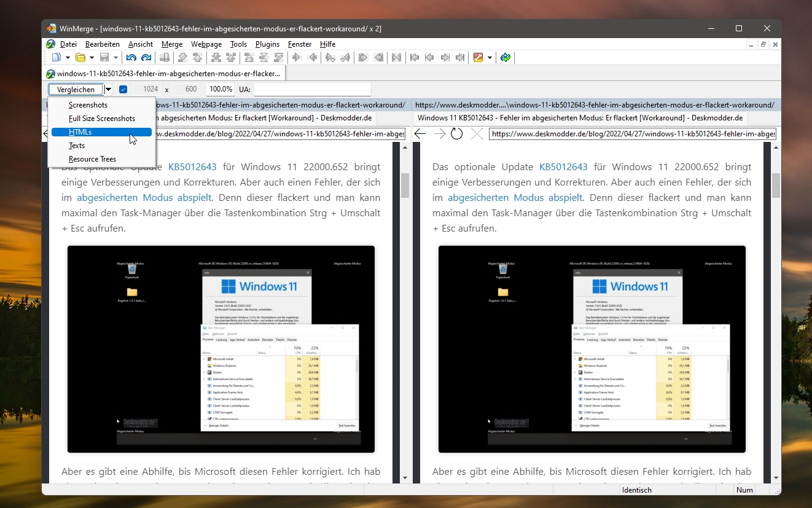Click the Save diskette toolbar icon
The image size is (812, 508).
click(104, 58)
